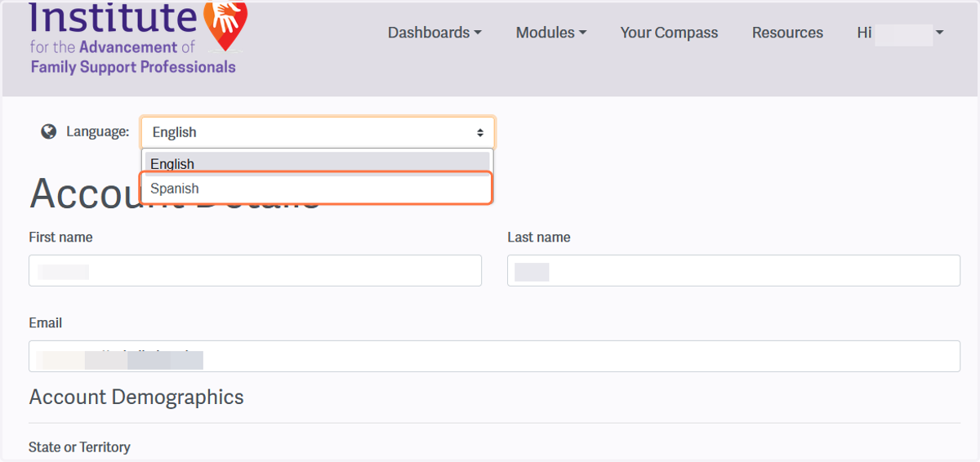Click the Last name label
Viewport: 980px width, 462px height.
[x=539, y=238]
